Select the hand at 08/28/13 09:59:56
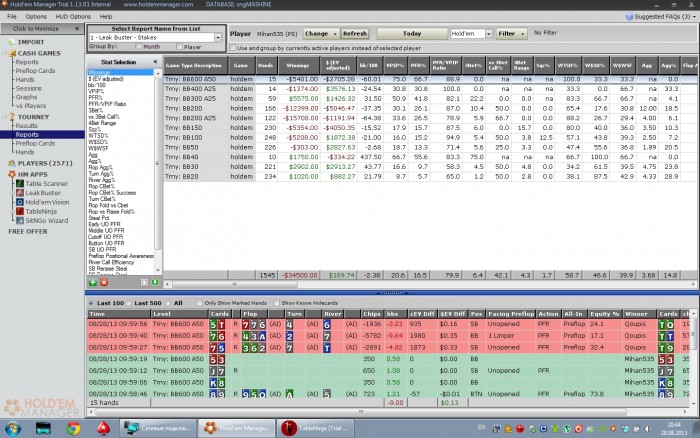 388,324
